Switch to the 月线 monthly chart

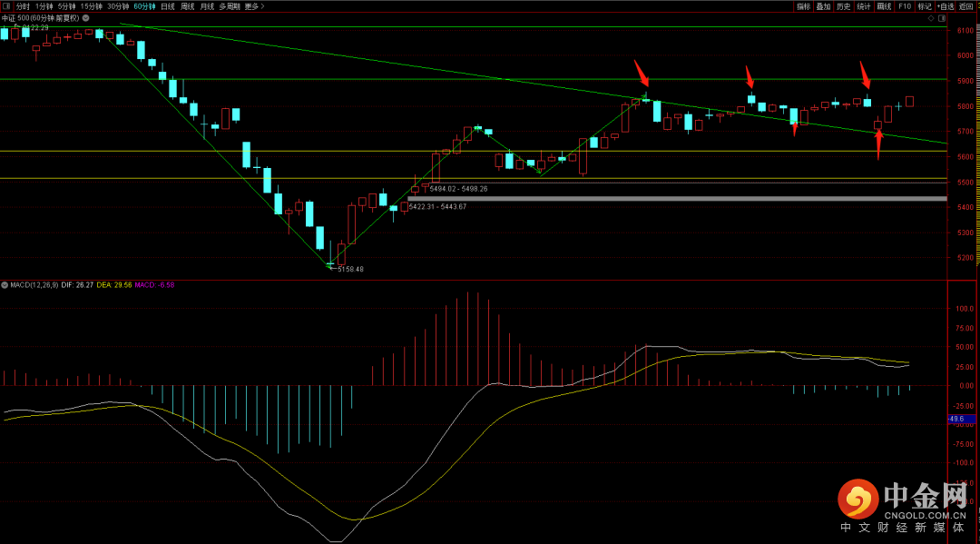tap(207, 6)
